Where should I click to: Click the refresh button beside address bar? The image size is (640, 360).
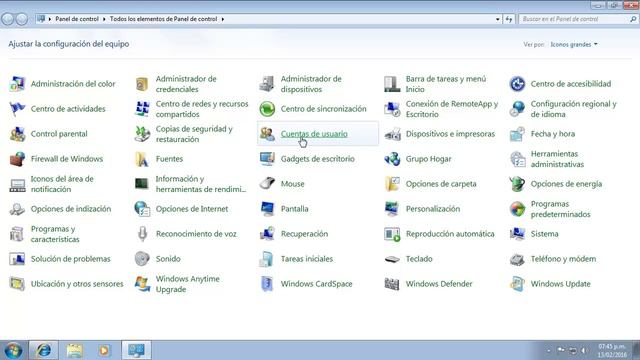(509, 19)
